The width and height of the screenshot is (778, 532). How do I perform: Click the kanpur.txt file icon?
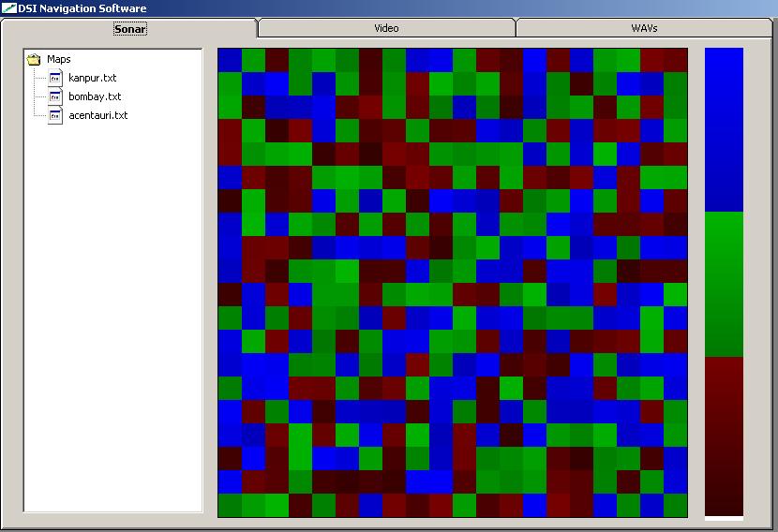(x=55, y=78)
